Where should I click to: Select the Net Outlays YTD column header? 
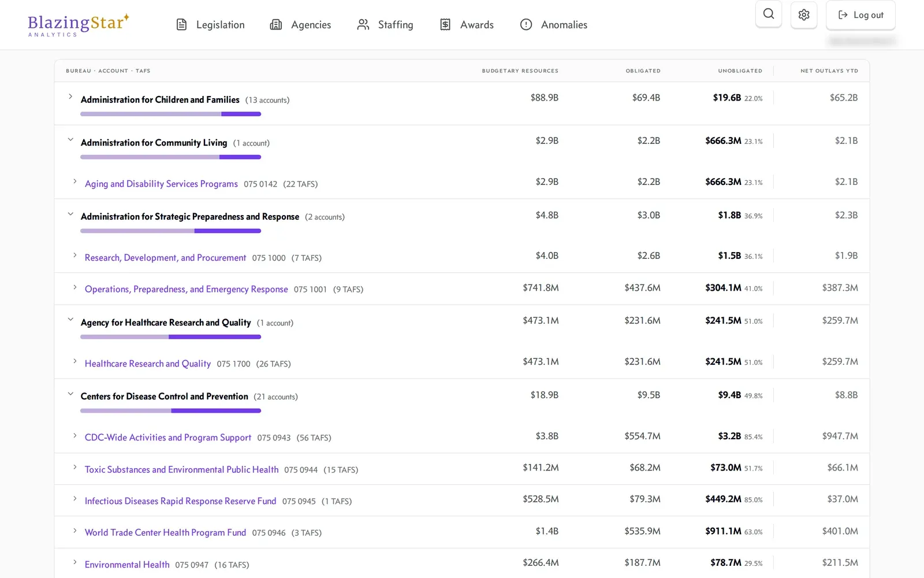pos(829,71)
